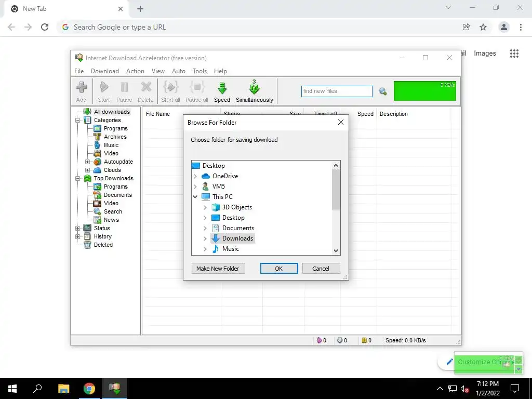
Task: Click the OK button in Browse dialog
Action: tap(279, 269)
